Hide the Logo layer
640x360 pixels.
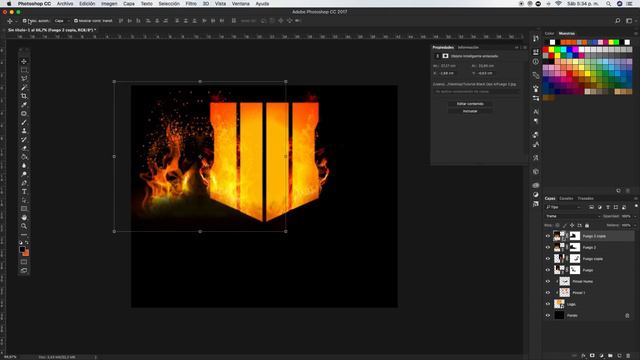click(548, 304)
